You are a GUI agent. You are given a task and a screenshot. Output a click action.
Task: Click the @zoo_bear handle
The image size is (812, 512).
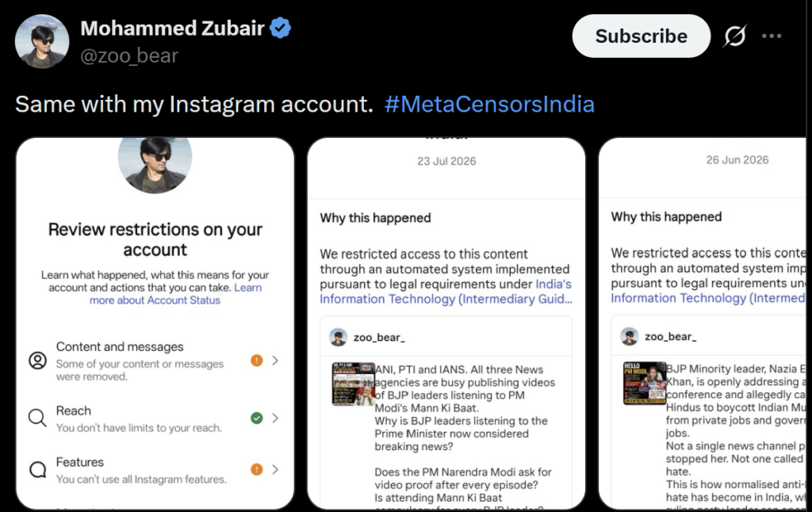pyautogui.click(x=129, y=55)
